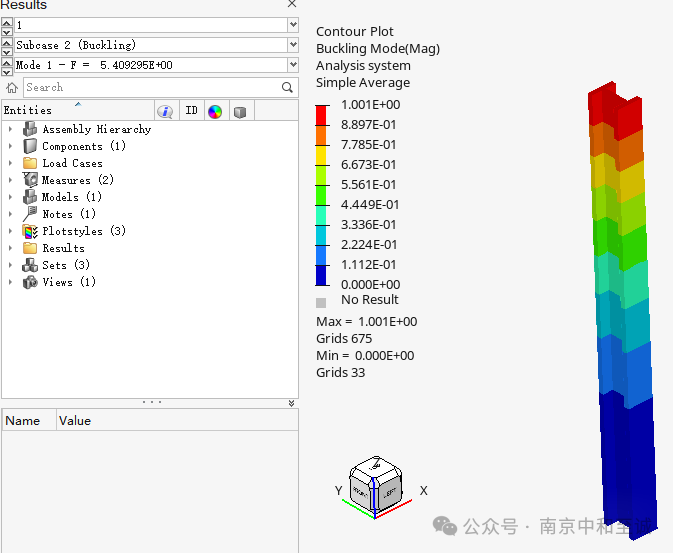
Task: Click the magnifier search icon
Action: coord(287,88)
